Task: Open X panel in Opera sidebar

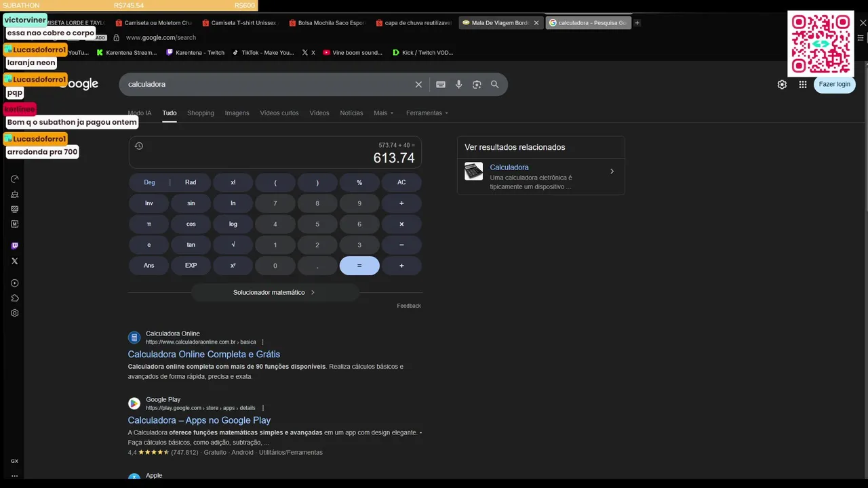Action: (15, 260)
